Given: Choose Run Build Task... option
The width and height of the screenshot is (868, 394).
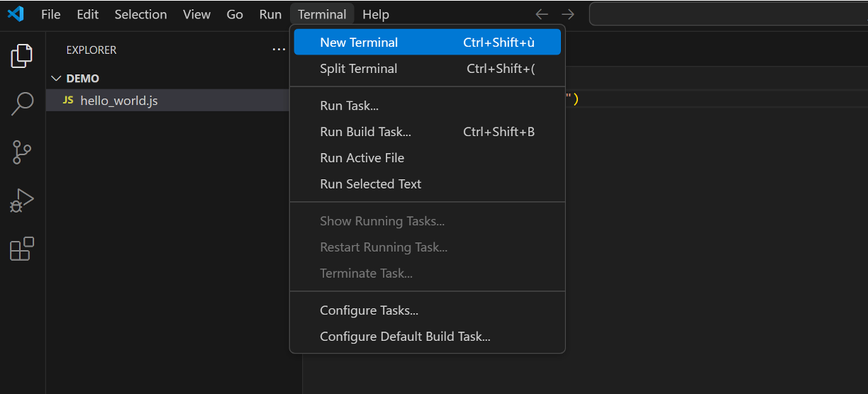Looking at the screenshot, I should pyautogui.click(x=365, y=132).
